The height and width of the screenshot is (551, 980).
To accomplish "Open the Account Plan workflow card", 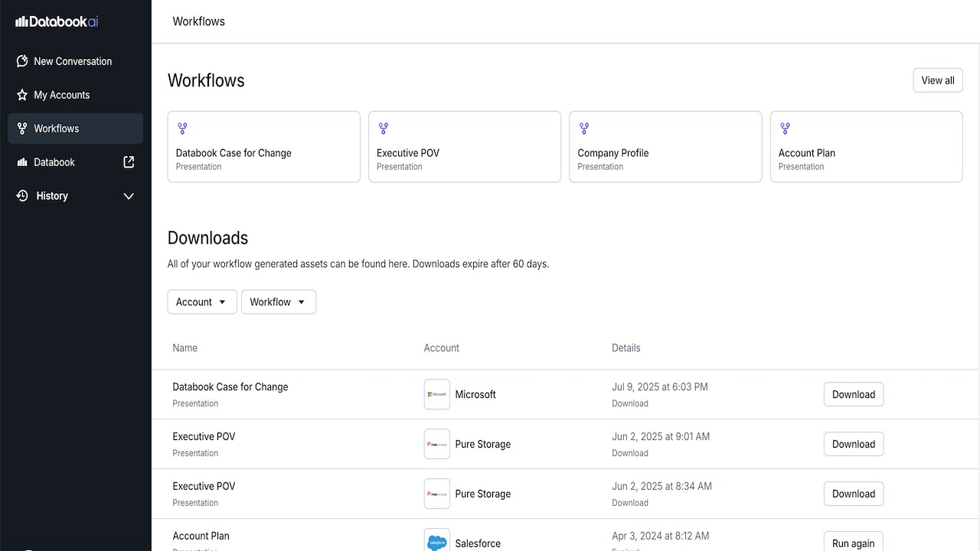I will (x=867, y=147).
